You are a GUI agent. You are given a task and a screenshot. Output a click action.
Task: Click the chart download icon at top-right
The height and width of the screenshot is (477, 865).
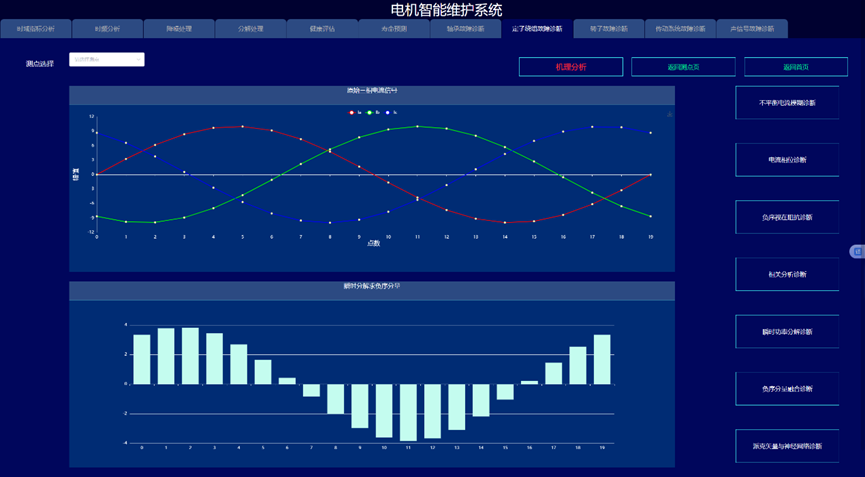[x=669, y=114]
